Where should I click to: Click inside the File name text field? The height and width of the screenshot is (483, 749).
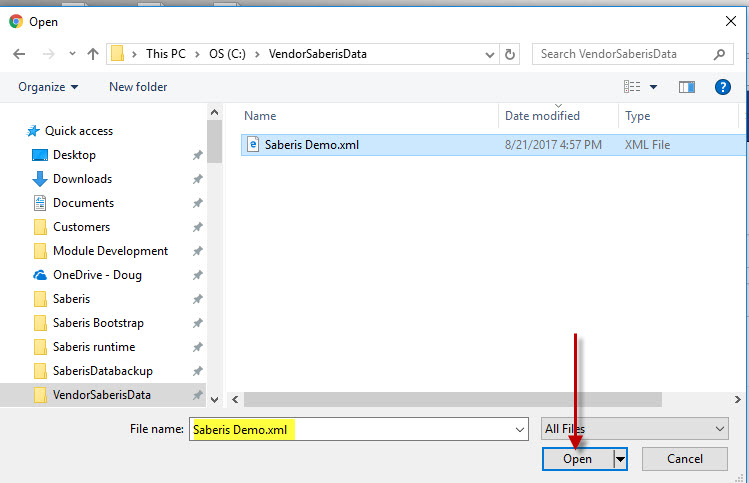pos(400,429)
